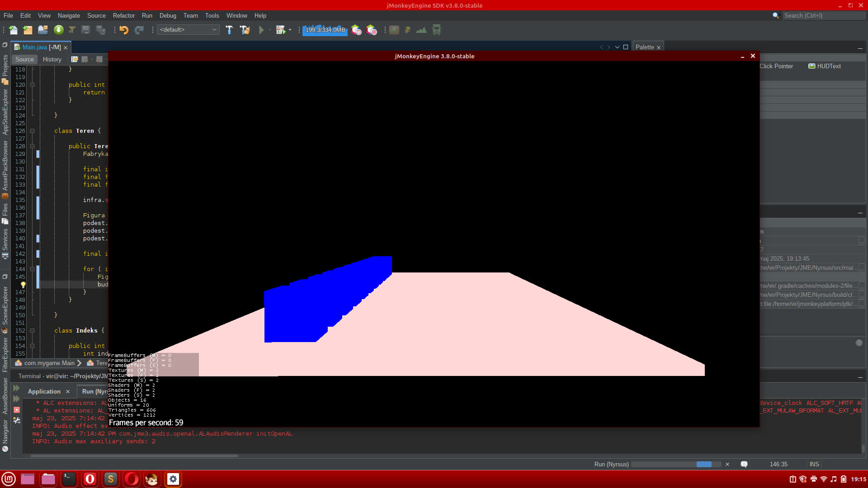
Task: Click the green download assets icon
Action: (x=58, y=30)
